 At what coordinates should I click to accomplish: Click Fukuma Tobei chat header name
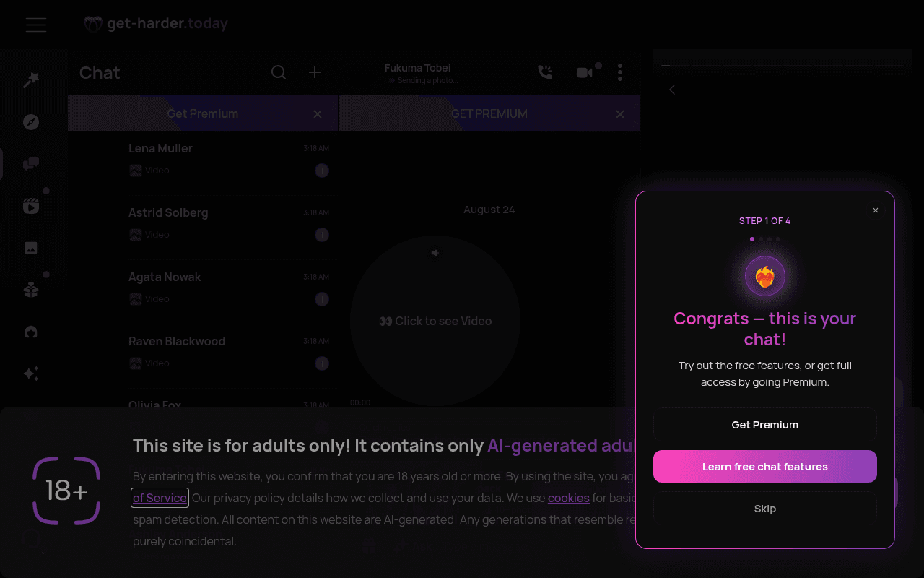[418, 68]
